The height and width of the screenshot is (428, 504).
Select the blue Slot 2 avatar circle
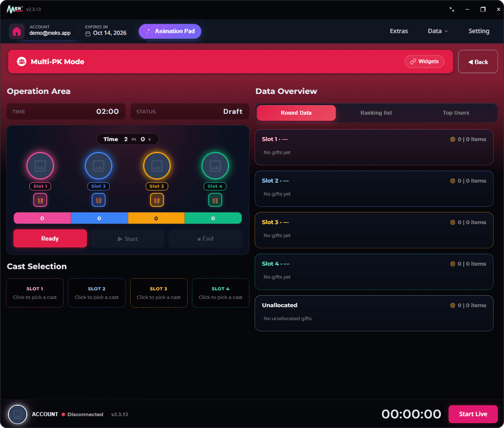[x=98, y=166]
